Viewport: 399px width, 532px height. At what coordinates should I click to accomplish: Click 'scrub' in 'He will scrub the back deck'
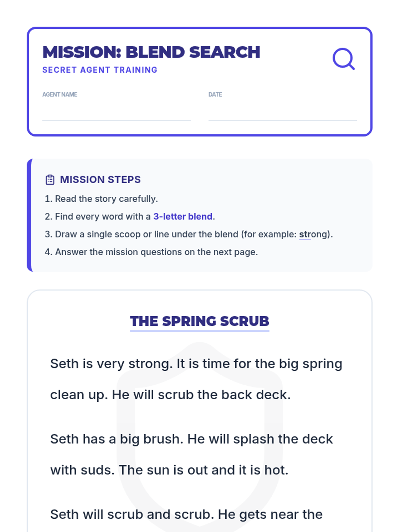176,395
